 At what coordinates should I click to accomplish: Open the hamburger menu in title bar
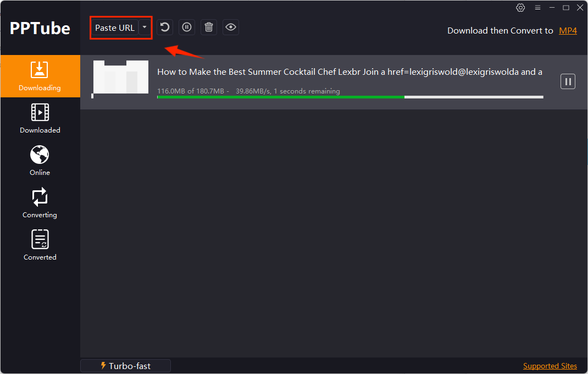click(x=537, y=8)
